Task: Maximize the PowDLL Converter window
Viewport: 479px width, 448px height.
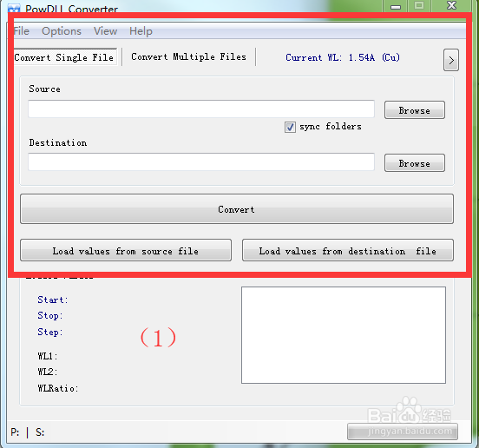Action: 419,6
